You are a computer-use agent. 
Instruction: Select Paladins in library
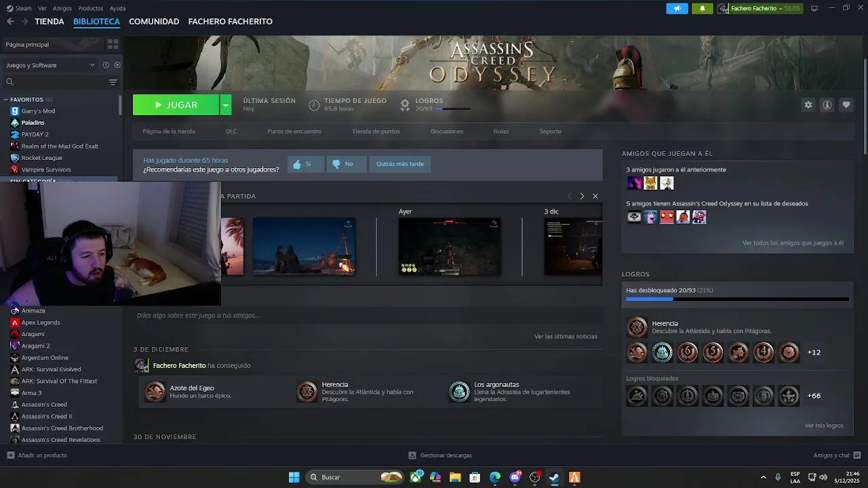tap(33, 123)
